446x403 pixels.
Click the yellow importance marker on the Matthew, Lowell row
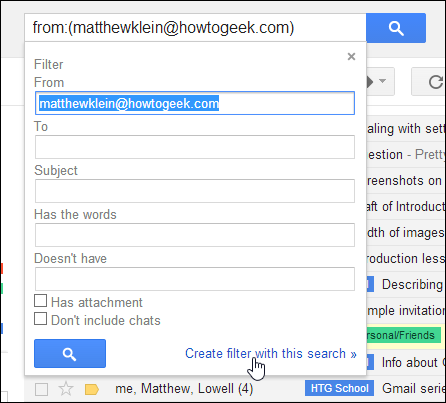(92, 389)
